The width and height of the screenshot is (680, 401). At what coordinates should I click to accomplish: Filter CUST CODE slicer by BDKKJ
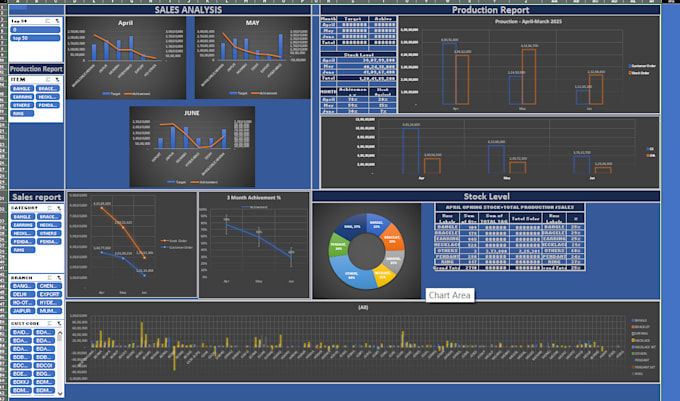[21, 382]
